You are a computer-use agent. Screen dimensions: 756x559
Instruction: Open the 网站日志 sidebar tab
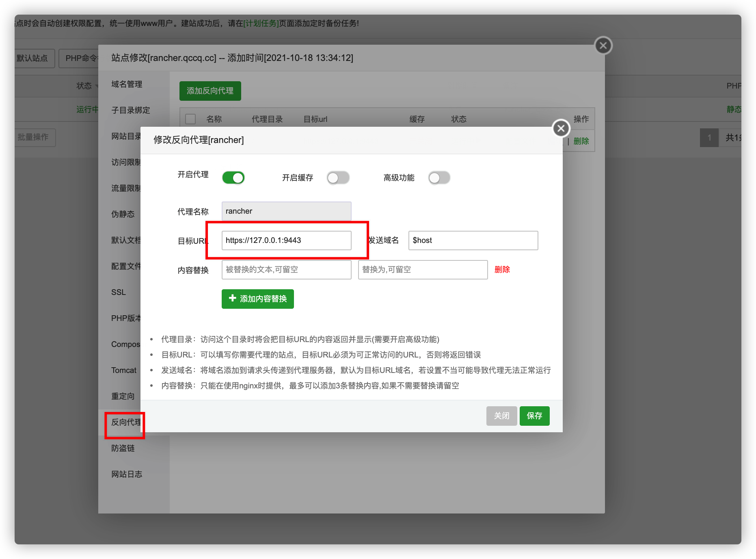click(x=127, y=474)
